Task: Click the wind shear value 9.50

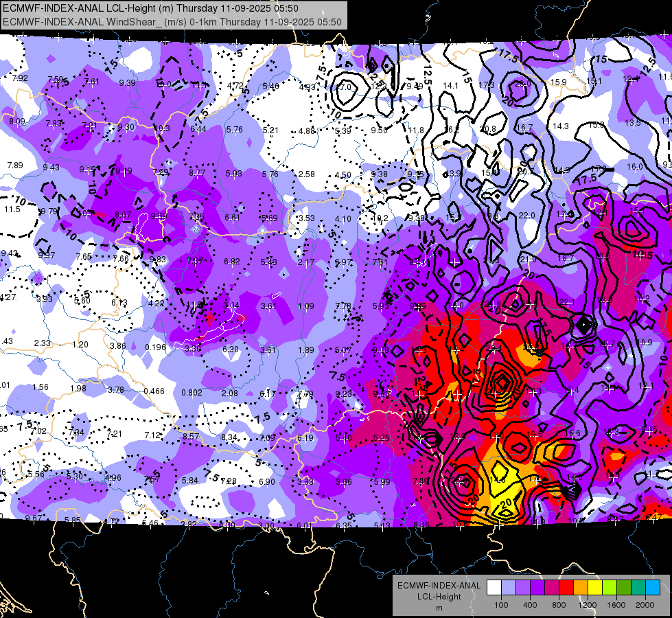Action: tap(380, 130)
